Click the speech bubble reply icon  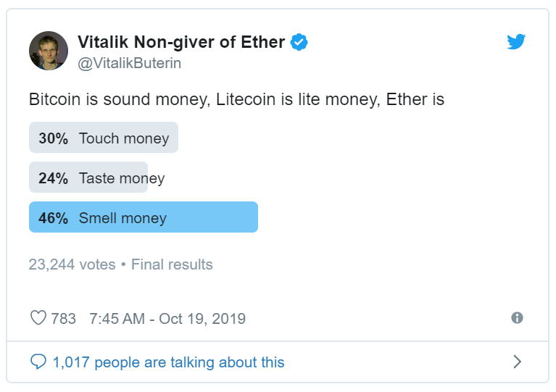pyautogui.click(x=38, y=362)
